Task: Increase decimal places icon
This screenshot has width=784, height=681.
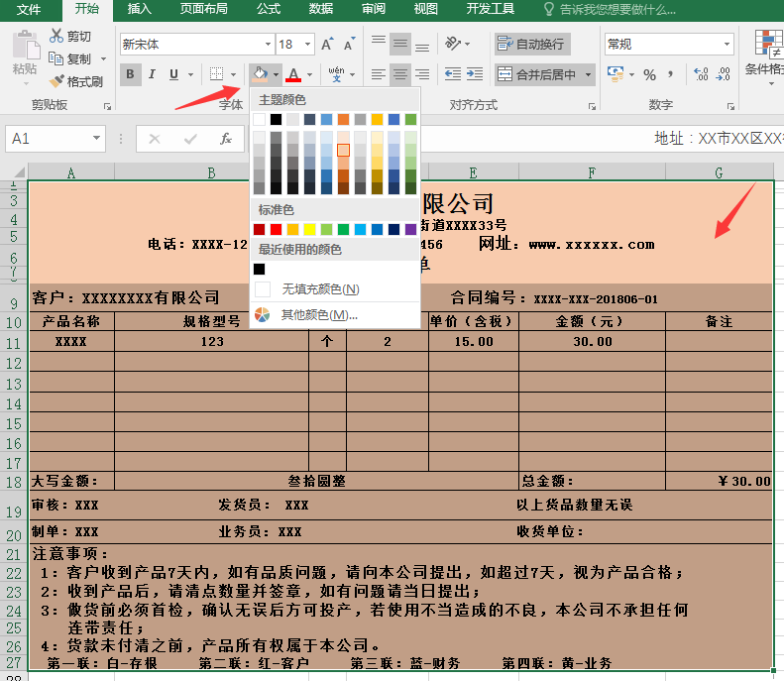Action: (x=701, y=74)
